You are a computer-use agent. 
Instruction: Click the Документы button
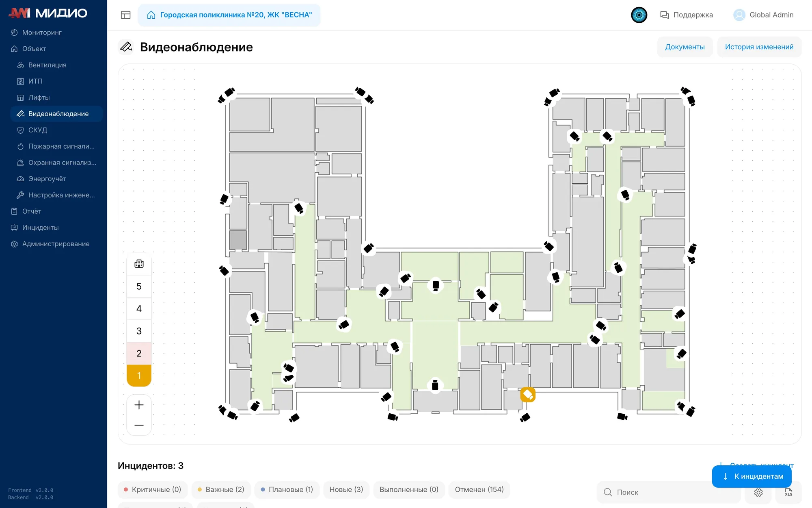685,47
